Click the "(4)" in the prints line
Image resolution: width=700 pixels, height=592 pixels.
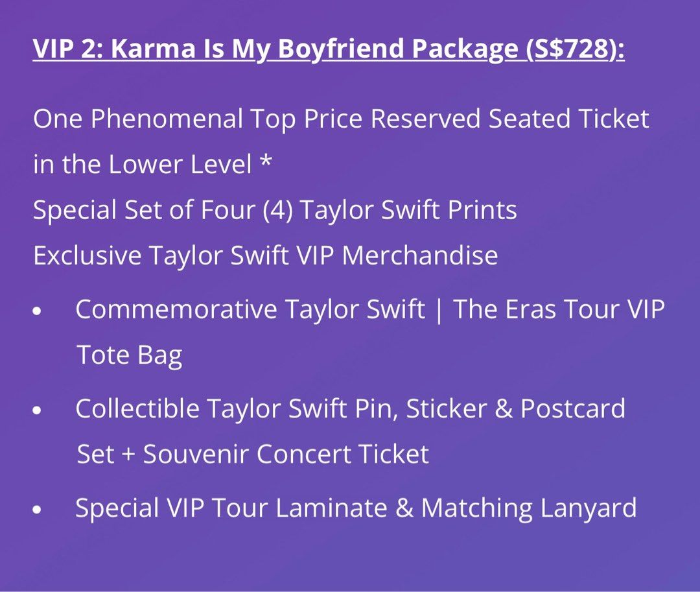(278, 210)
